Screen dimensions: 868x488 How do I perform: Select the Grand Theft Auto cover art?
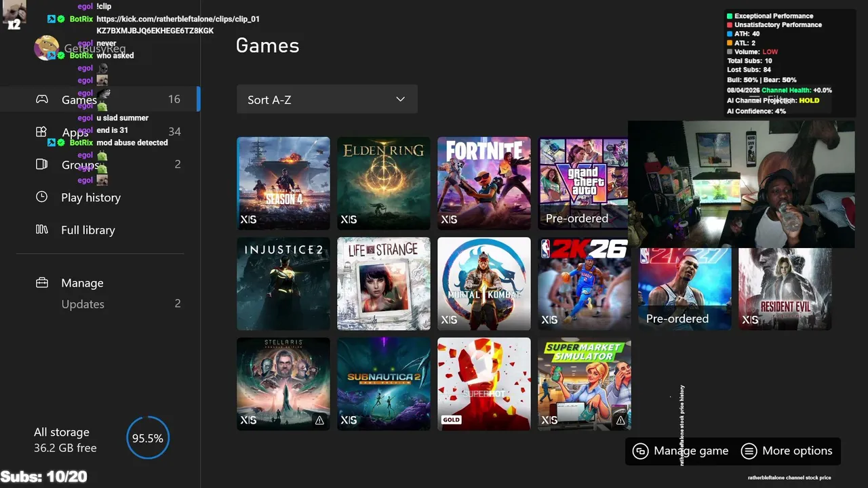tap(583, 183)
